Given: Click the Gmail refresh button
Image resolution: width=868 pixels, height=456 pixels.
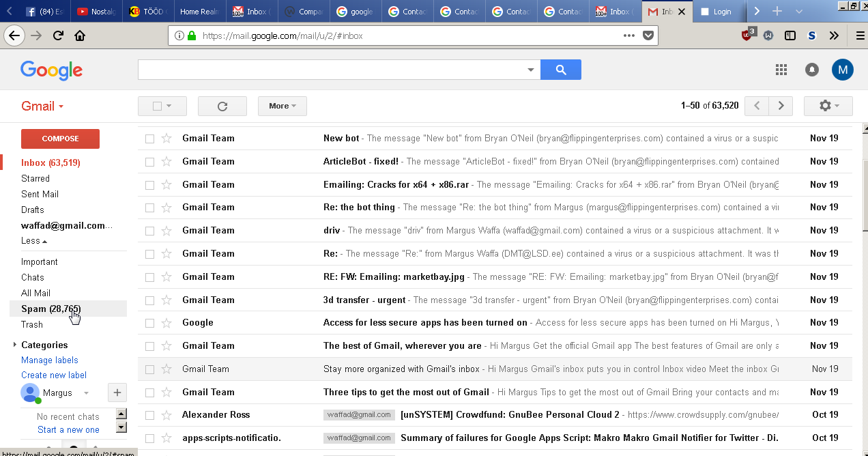Looking at the screenshot, I should click(222, 106).
